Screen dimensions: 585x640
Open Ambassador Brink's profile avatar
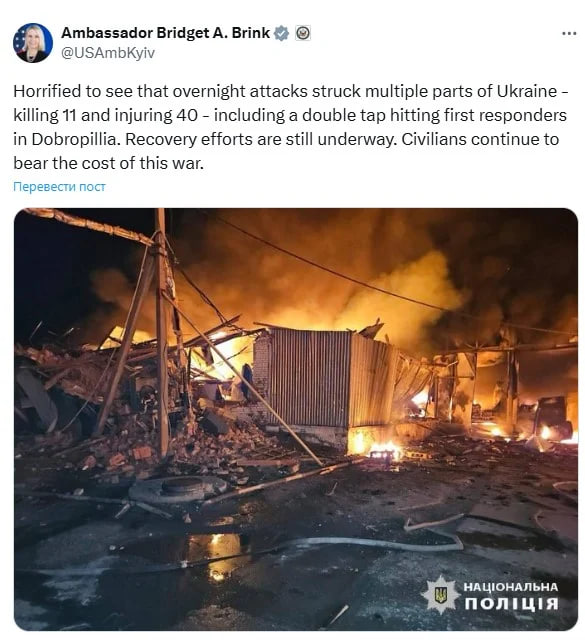click(33, 42)
